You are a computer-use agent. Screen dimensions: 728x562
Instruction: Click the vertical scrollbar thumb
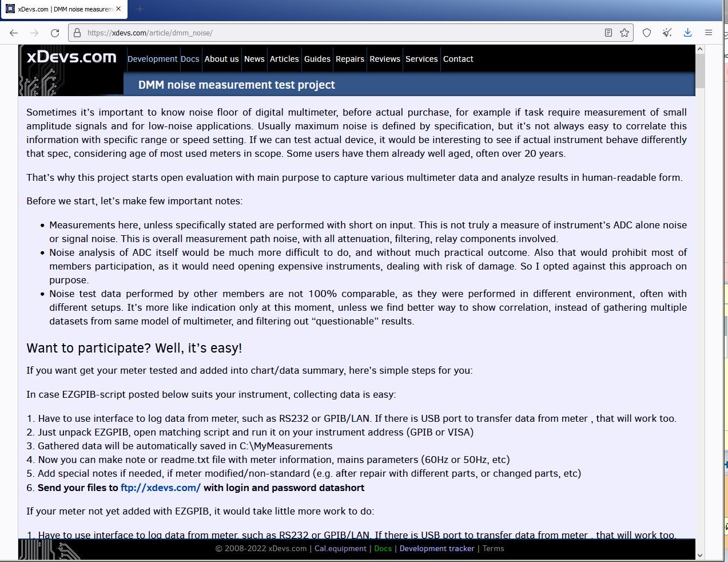point(700,71)
